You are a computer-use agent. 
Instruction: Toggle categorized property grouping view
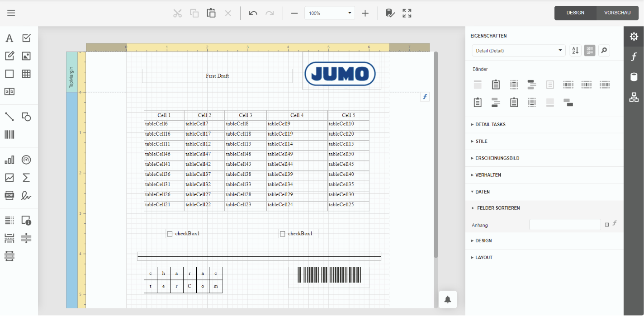[589, 51]
